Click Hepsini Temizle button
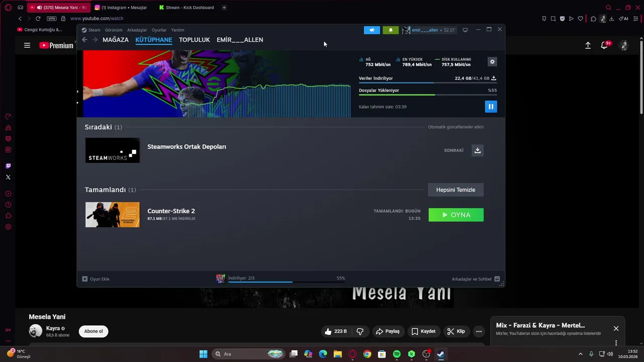 point(455,190)
